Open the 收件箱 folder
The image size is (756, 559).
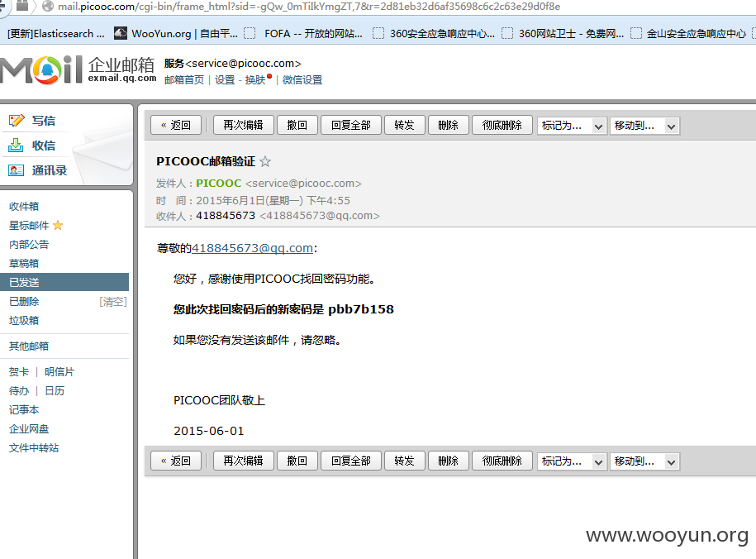tap(24, 206)
